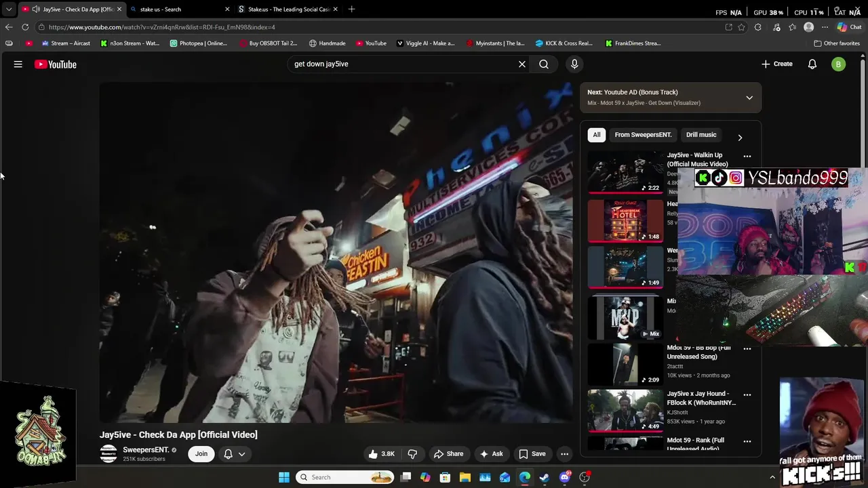Image resolution: width=868 pixels, height=488 pixels.
Task: Go back in the browser
Action: coord(9,27)
